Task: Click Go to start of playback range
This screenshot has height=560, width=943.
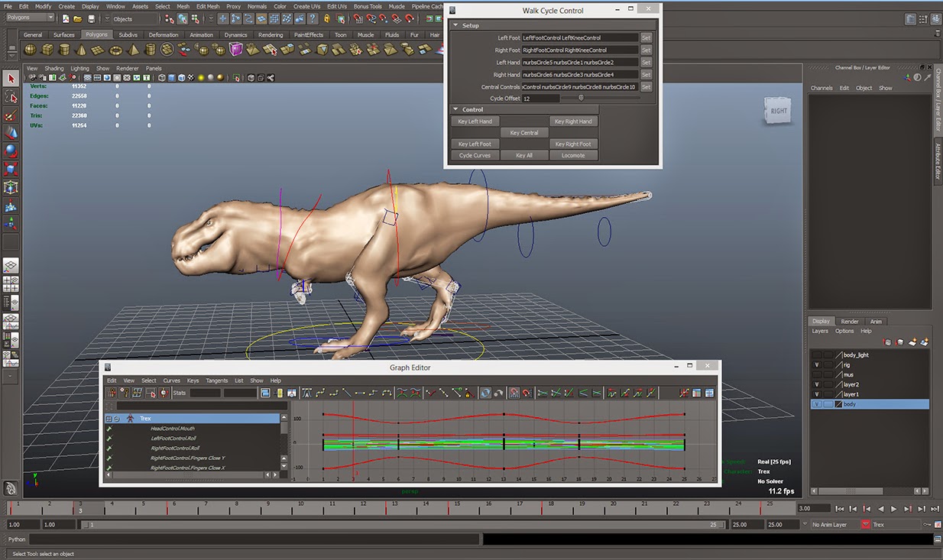Action: click(x=840, y=508)
